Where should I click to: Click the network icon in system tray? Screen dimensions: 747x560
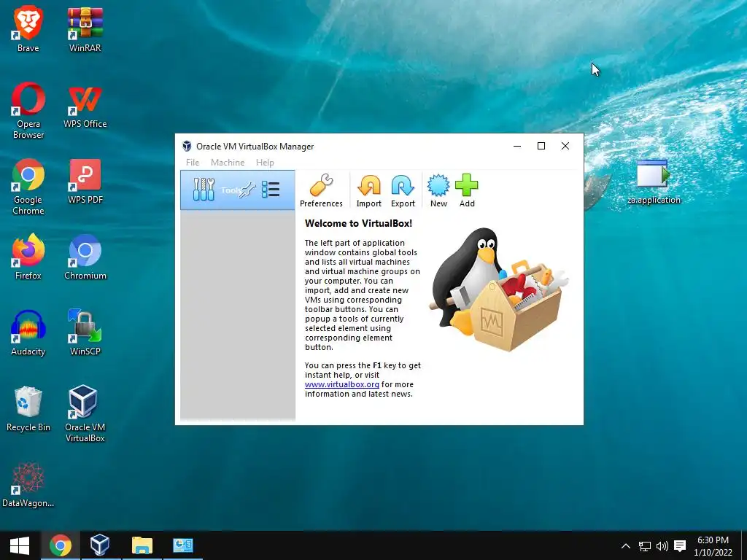[x=645, y=546]
